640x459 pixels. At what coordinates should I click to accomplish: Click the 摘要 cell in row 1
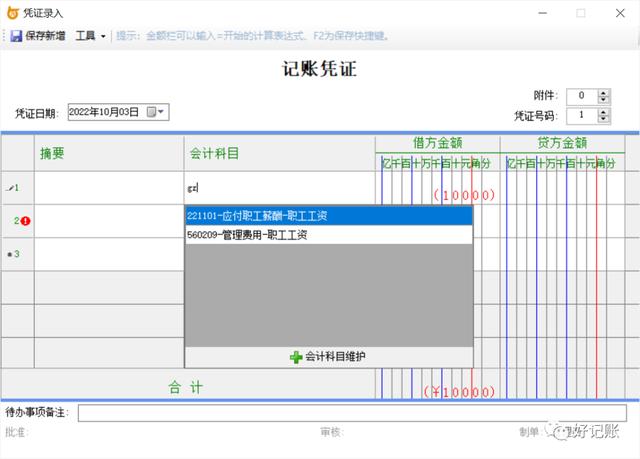pos(109,188)
